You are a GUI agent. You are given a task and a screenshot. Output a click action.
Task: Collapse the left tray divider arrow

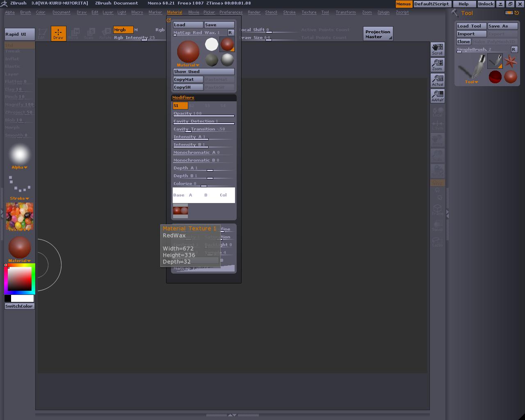[x=2, y=213]
